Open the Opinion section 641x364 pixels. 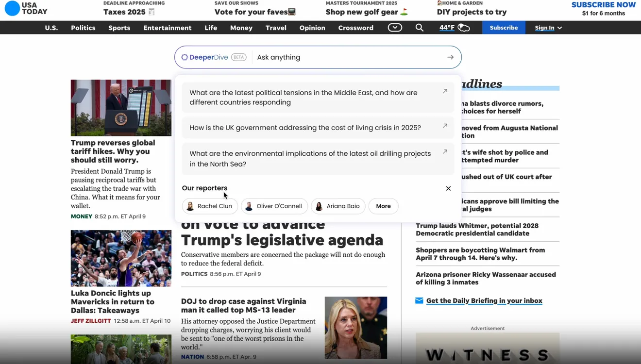click(312, 28)
